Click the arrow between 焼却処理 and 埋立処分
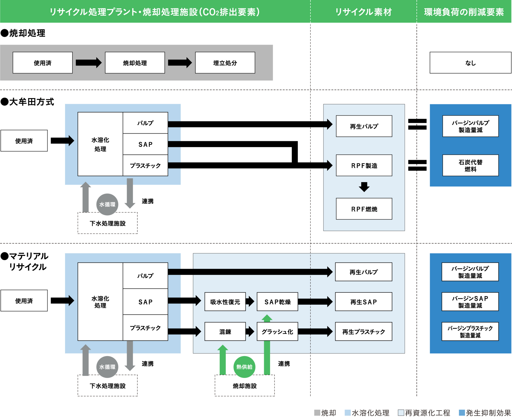 (x=180, y=63)
